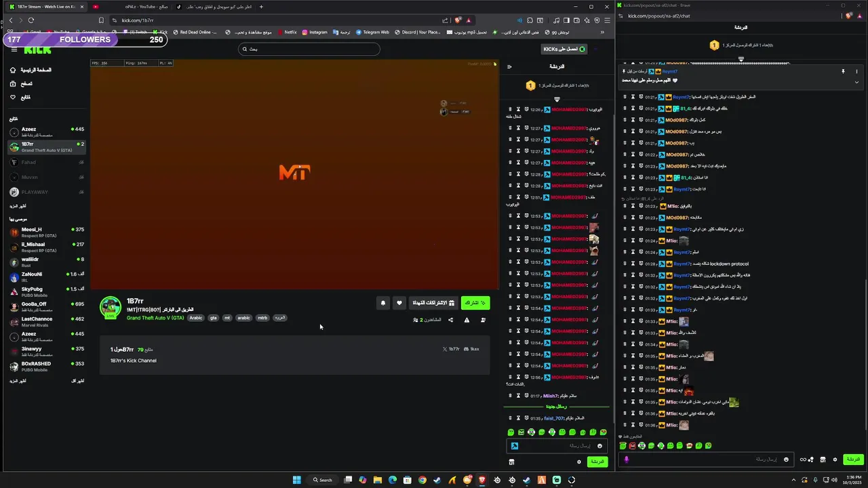Viewport: 868px width, 488px height.
Task: Click the green subscribe button under the stream
Action: click(475, 303)
